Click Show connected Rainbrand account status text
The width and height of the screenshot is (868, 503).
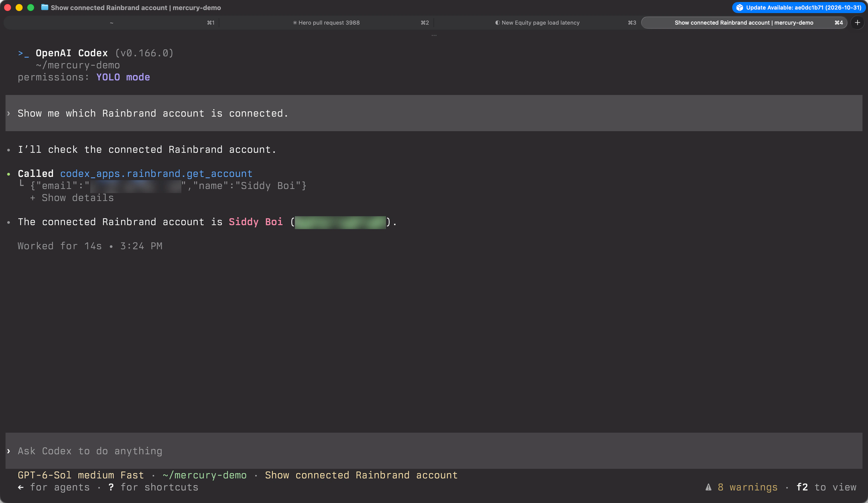(361, 475)
